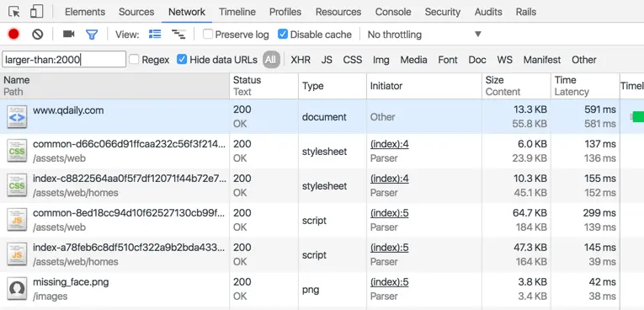Image resolution: width=644 pixels, height=310 pixels.
Task: Open (index):5 initiator link for missing_face.png
Action: tap(390, 282)
